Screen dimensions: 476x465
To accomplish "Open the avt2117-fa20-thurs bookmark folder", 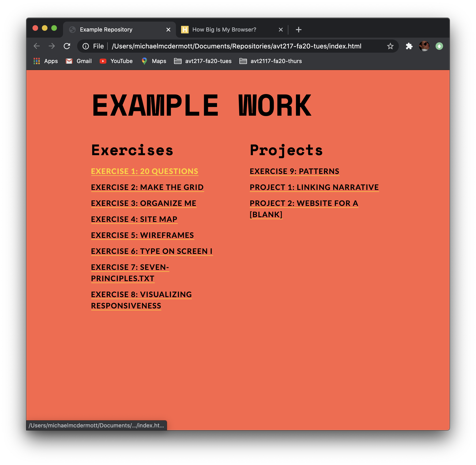I will click(270, 61).
